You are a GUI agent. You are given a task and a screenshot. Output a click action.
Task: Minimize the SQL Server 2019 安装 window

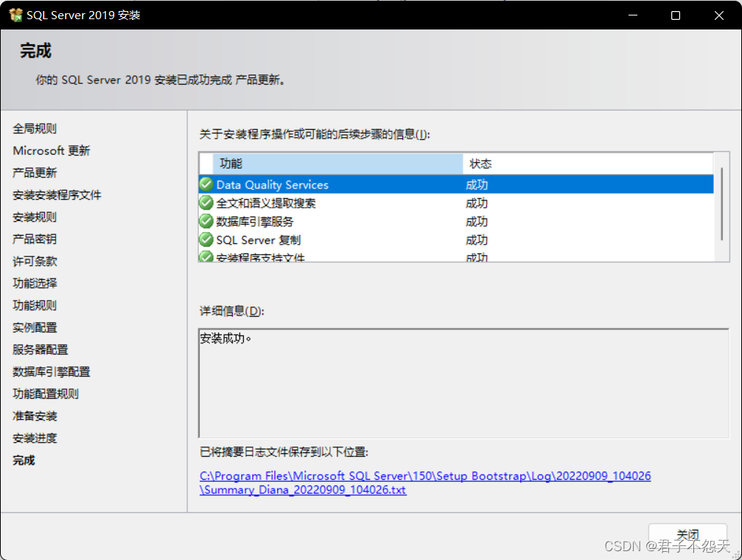[633, 15]
